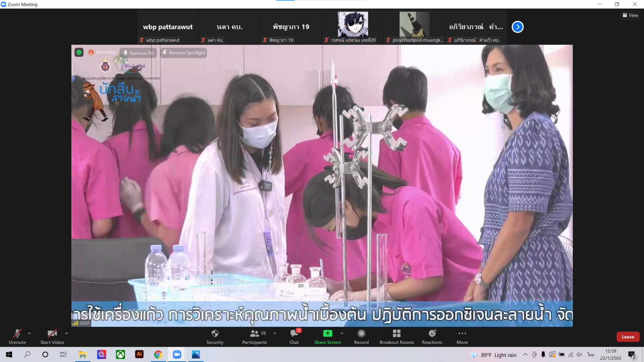Open Breakout Rooms
The width and height of the screenshot is (644, 362).
[x=396, y=337]
